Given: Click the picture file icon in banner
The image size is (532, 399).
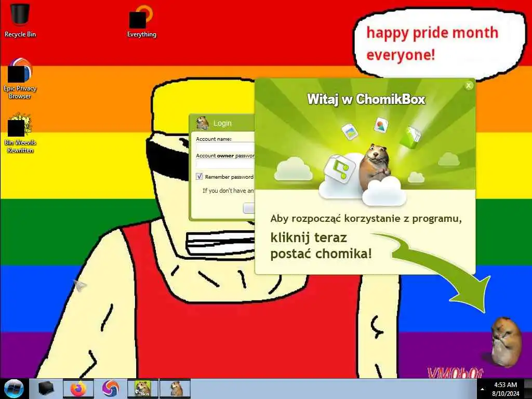Looking at the screenshot, I should [x=350, y=131].
